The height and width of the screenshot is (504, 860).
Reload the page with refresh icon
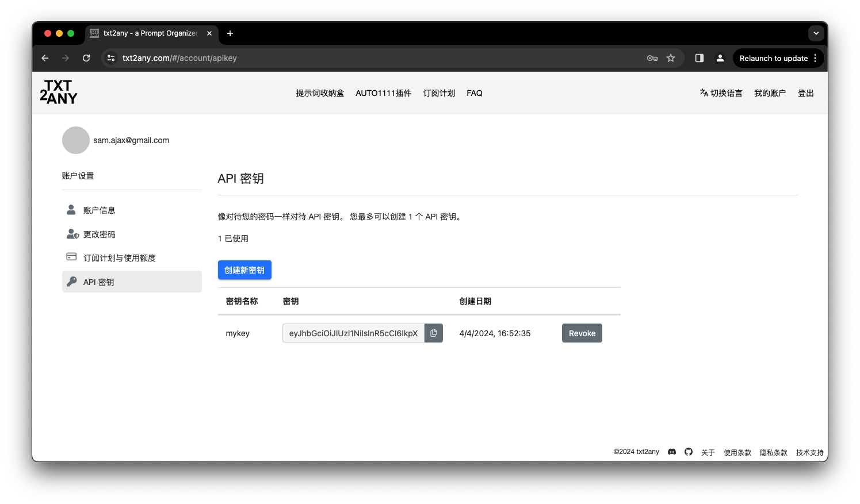coord(86,58)
